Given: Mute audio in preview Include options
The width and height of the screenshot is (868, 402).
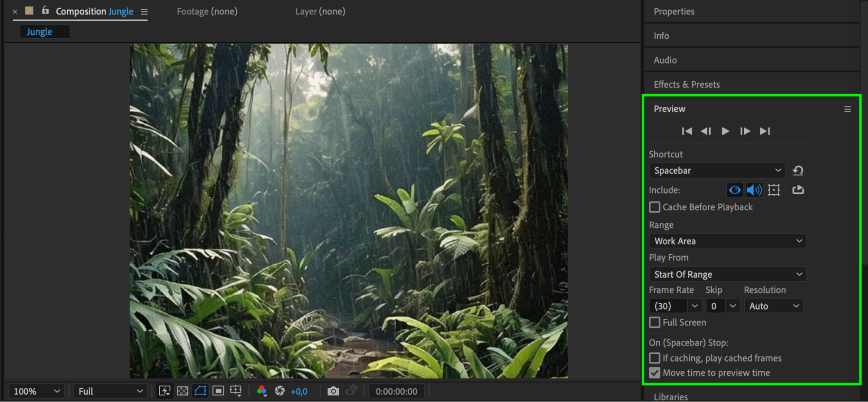Looking at the screenshot, I should (x=754, y=190).
